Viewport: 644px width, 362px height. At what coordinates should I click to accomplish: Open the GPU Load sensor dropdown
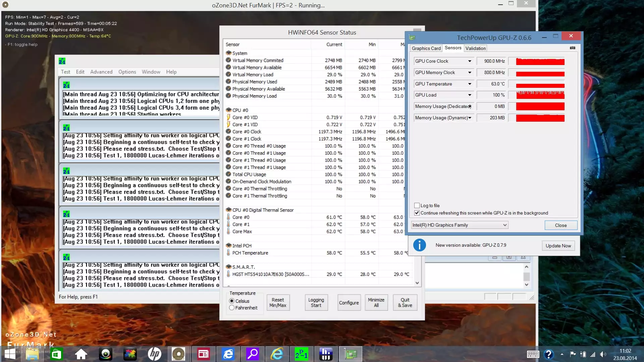(x=444, y=95)
